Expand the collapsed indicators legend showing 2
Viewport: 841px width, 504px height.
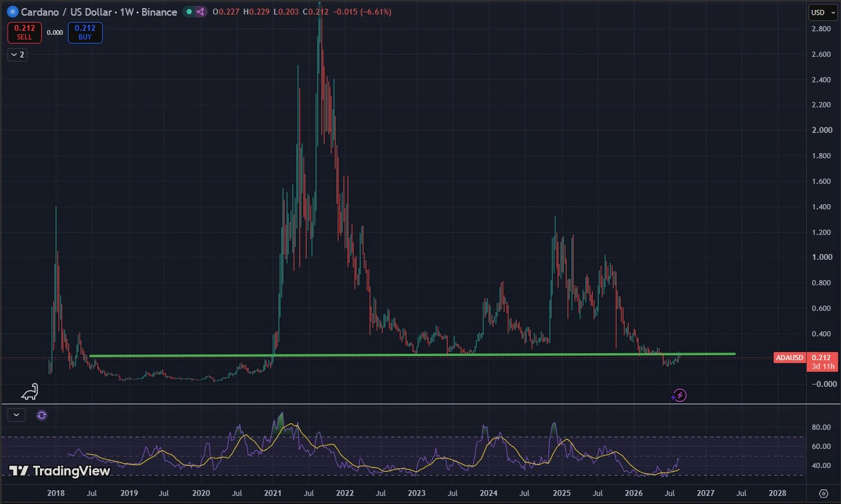click(x=17, y=55)
